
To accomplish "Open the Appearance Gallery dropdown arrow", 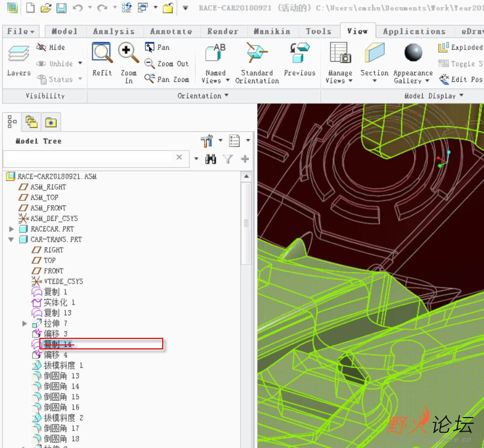I will coord(427,81).
